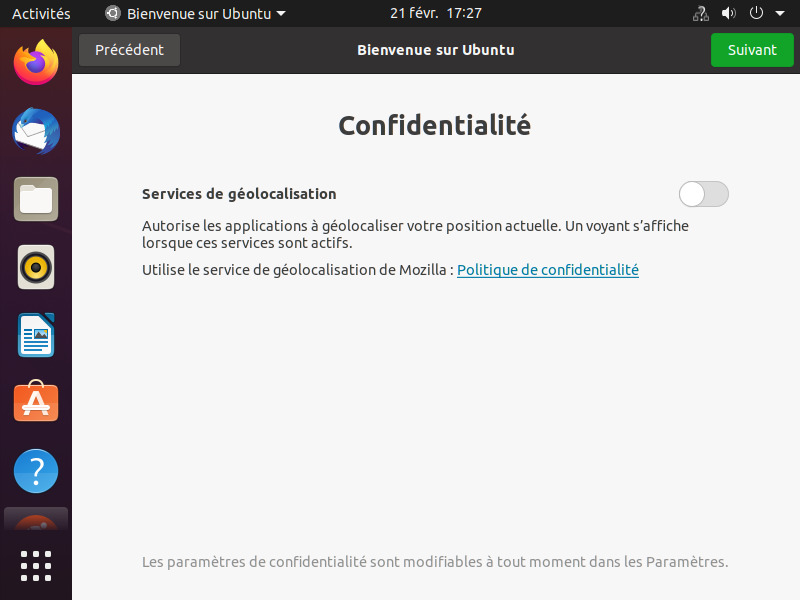
Task: Open the Help question mark icon
Action: (36, 470)
